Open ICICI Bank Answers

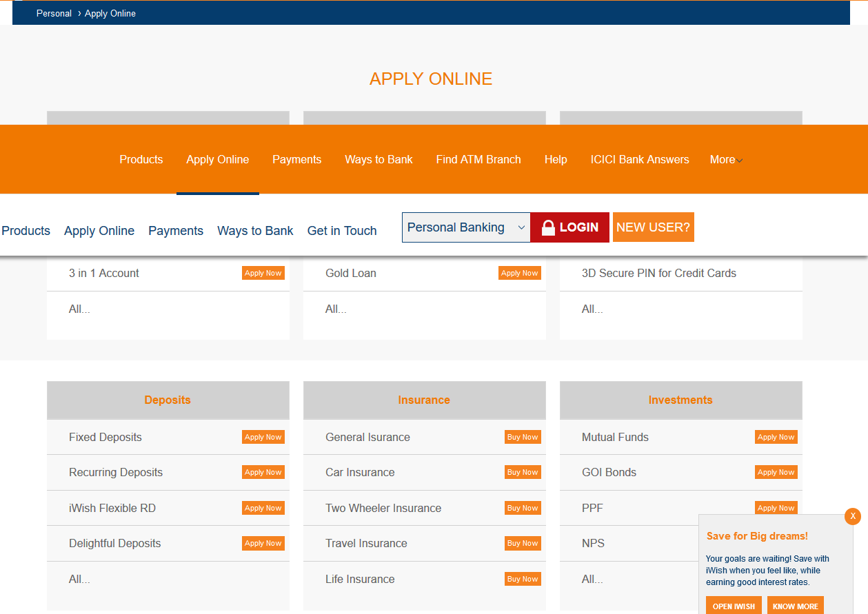640,160
